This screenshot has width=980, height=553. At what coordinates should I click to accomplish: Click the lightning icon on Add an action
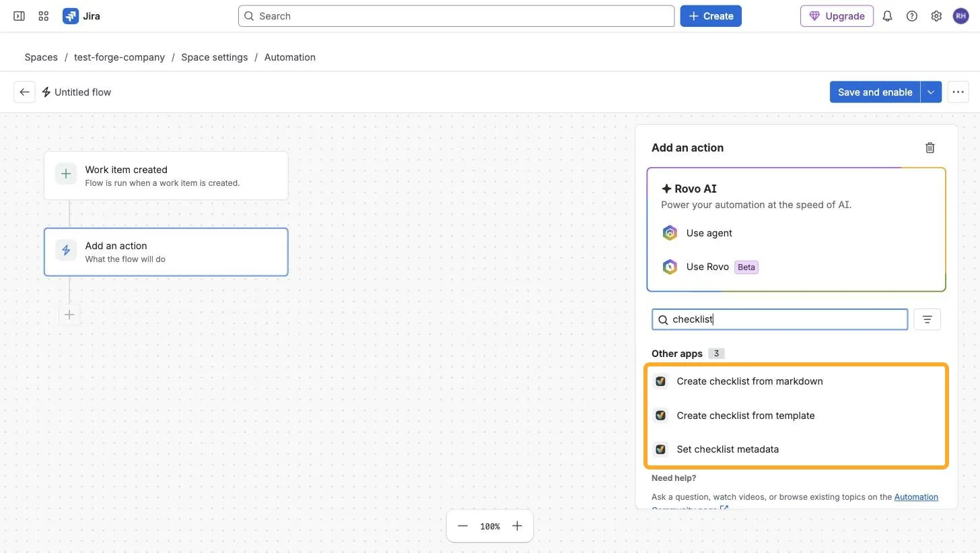tap(66, 250)
